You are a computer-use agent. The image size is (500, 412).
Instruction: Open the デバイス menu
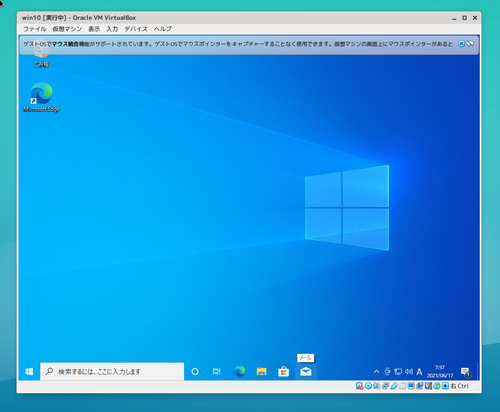click(136, 29)
